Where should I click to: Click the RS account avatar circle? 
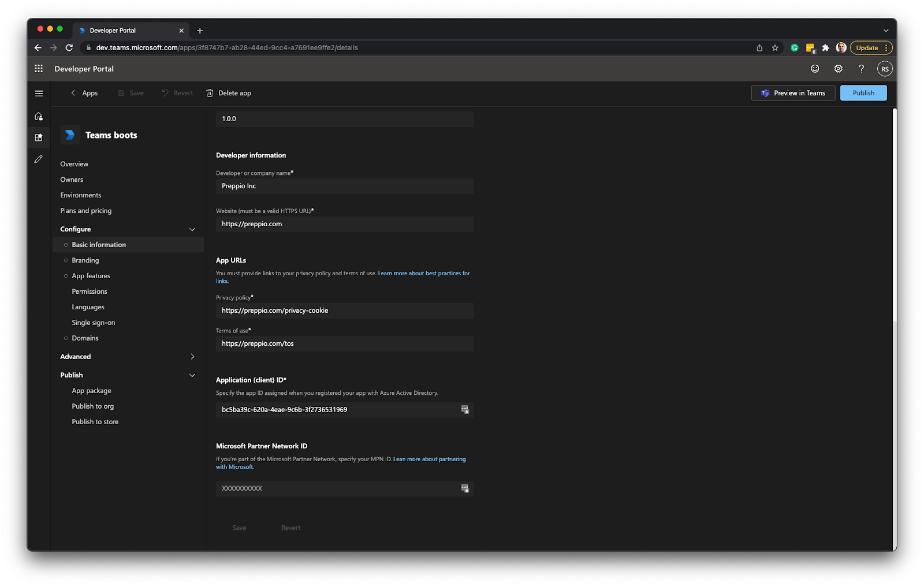coord(885,68)
